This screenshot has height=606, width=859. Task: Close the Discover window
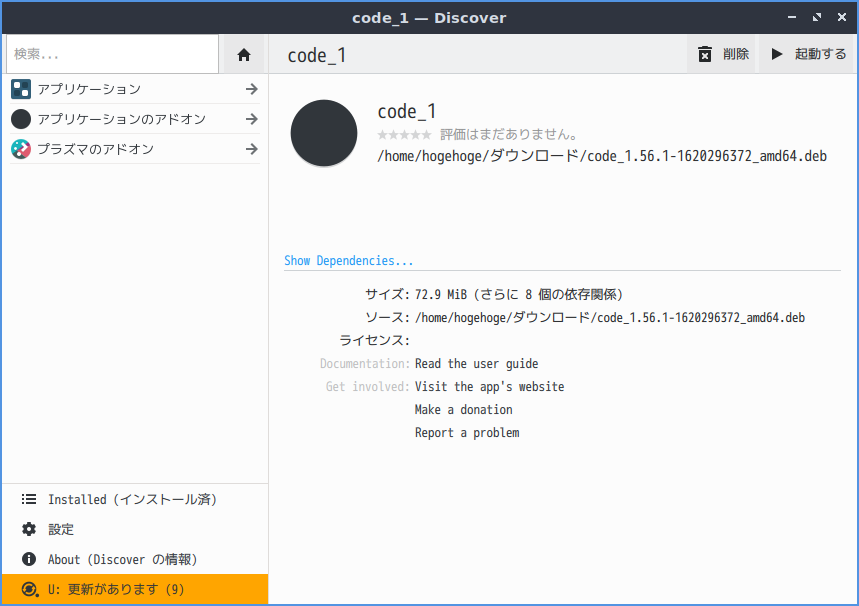click(x=842, y=18)
